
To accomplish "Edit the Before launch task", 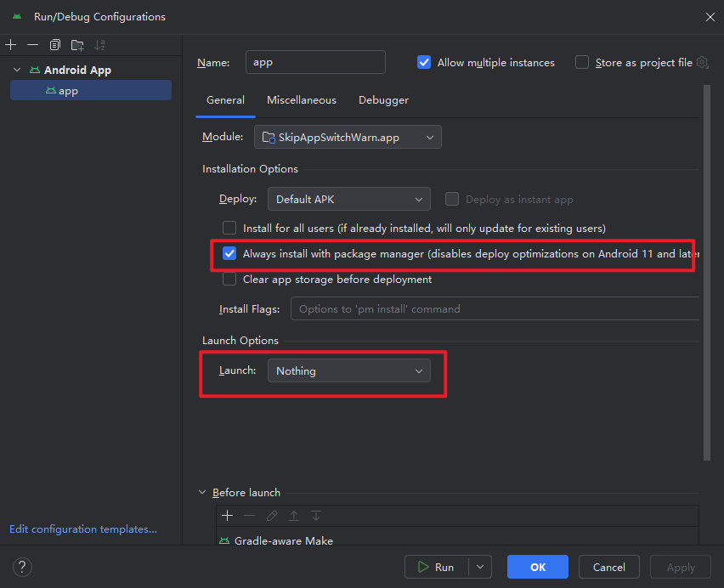I will click(x=272, y=516).
